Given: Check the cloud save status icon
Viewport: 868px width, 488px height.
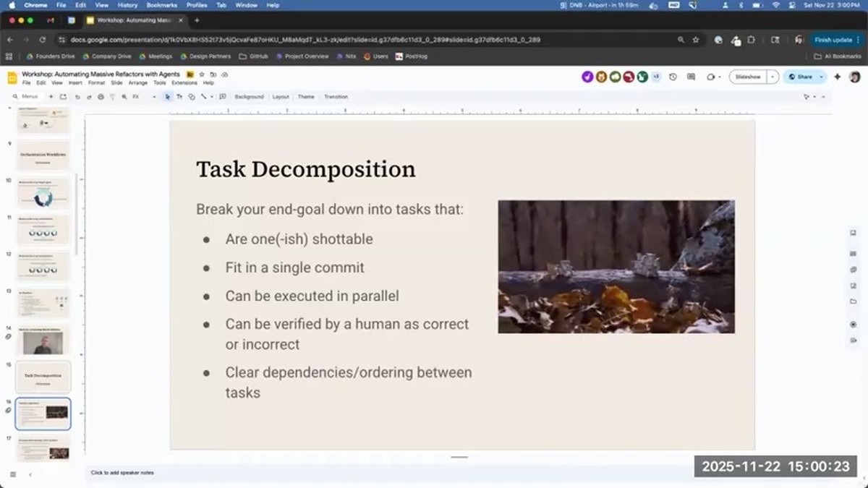Looking at the screenshot, I should [225, 74].
